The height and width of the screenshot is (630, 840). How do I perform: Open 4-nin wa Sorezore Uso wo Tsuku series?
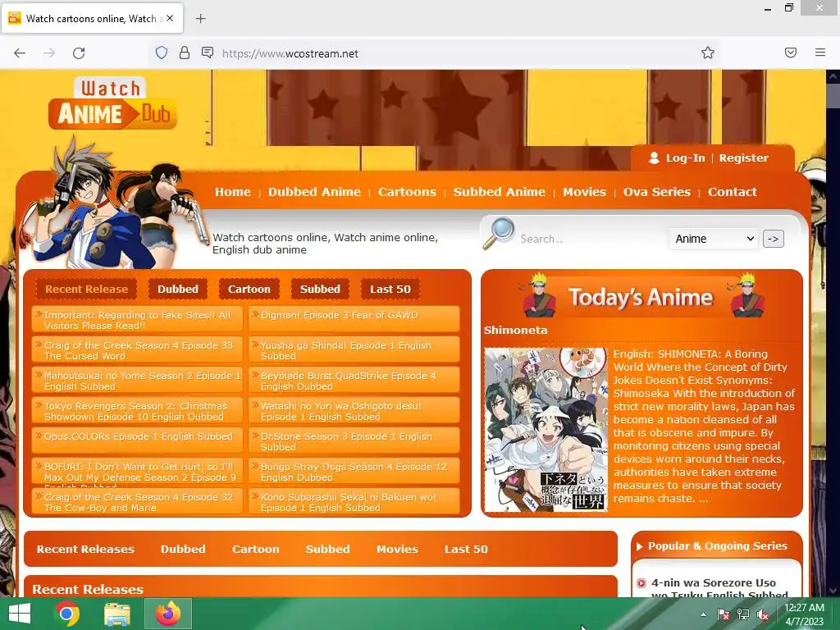[719, 589]
